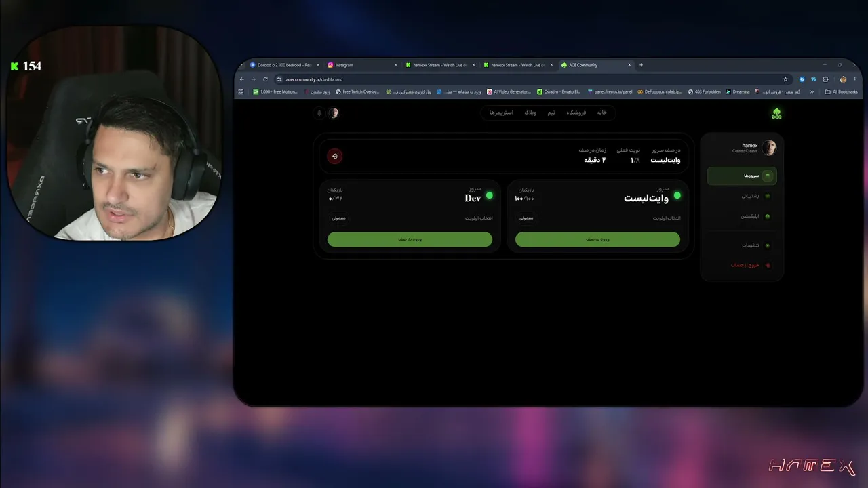Open the Free Twitch Overlay bookmark
868x488 pixels.
[358, 91]
